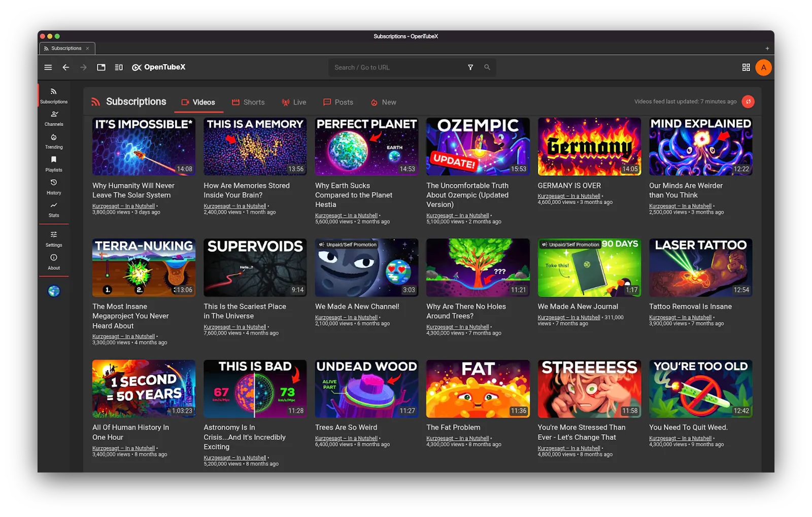Viewport: 812px width, 517px height.
Task: Close the Subscriptions browser tab
Action: tap(87, 48)
